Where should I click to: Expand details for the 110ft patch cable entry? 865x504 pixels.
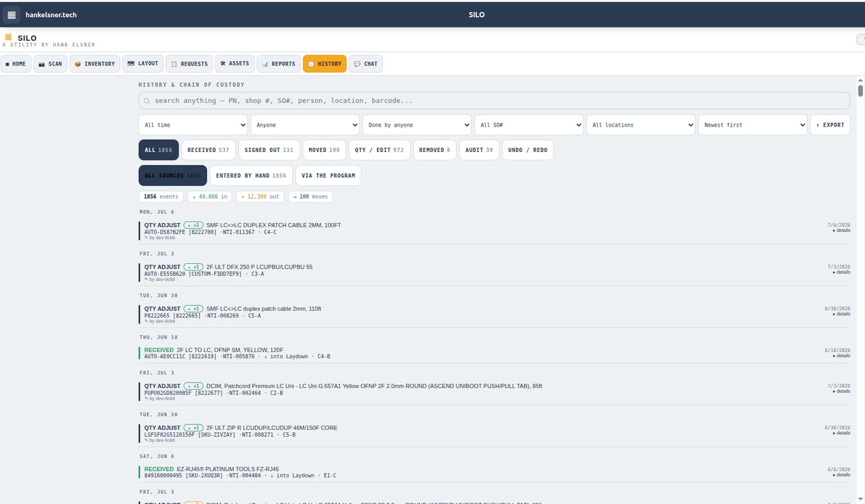click(842, 314)
